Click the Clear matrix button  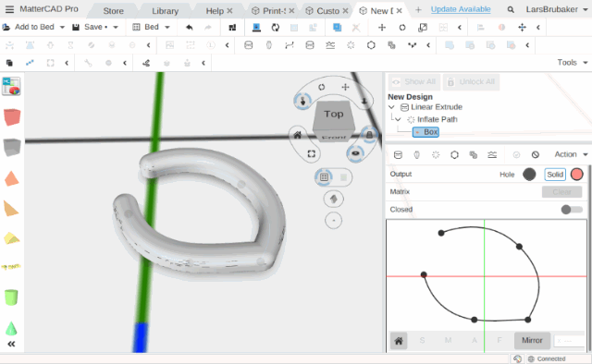(x=561, y=192)
